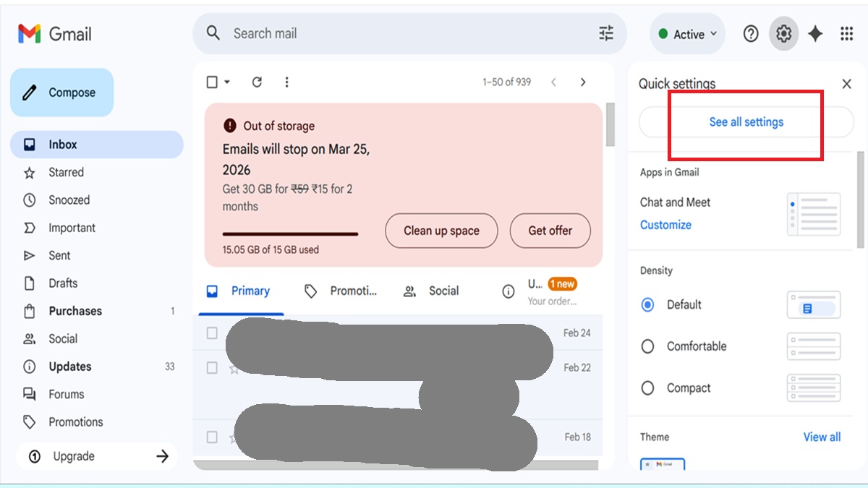This screenshot has height=488, width=868.
Task: Switch to the Social tab
Action: (x=432, y=291)
